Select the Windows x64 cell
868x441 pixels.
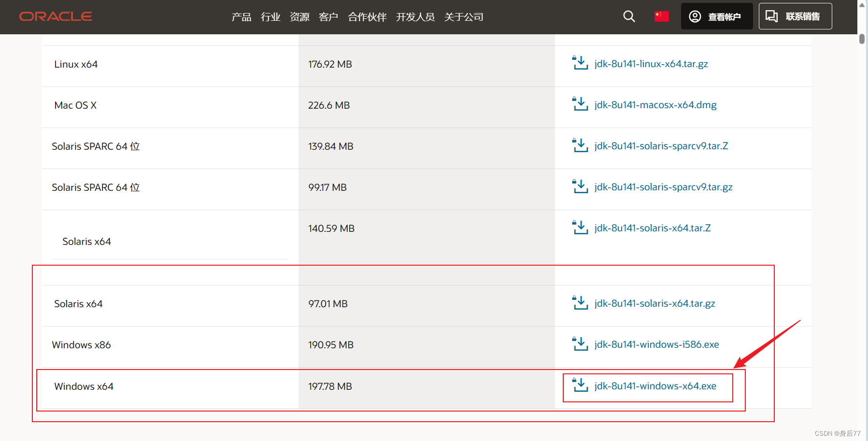[170, 388]
